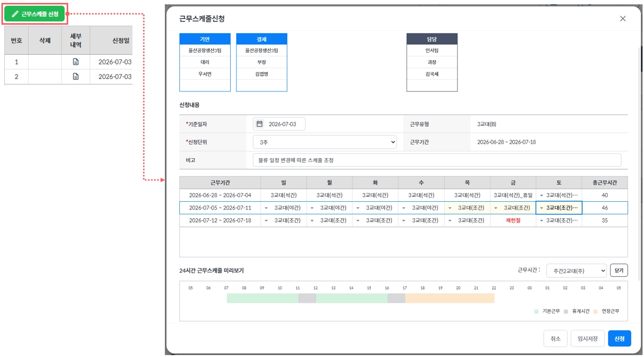Click the green 근무스케줄 신청 button

point(35,14)
